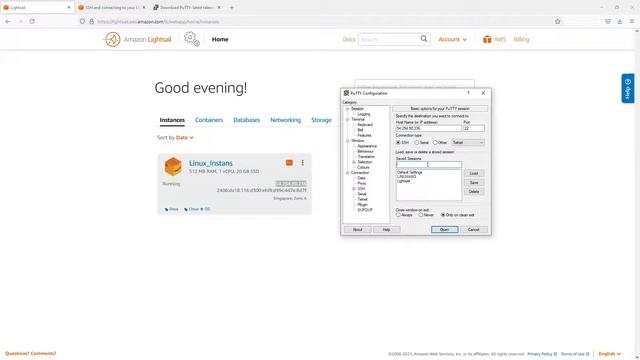640x360 pixels.
Task: Click Home in Lightsail header
Action: 220,39
